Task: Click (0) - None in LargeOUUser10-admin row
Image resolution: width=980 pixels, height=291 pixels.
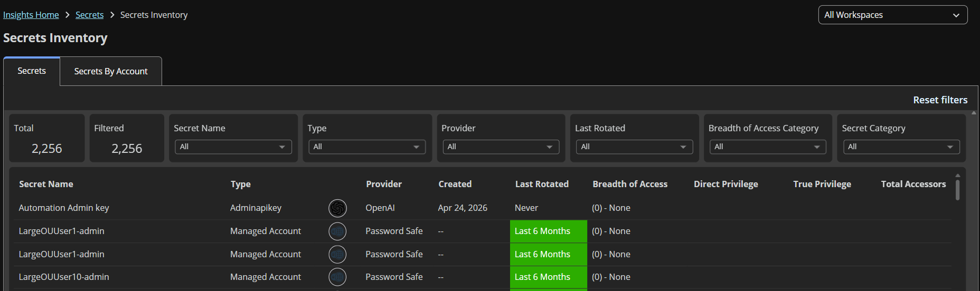Action: click(611, 277)
